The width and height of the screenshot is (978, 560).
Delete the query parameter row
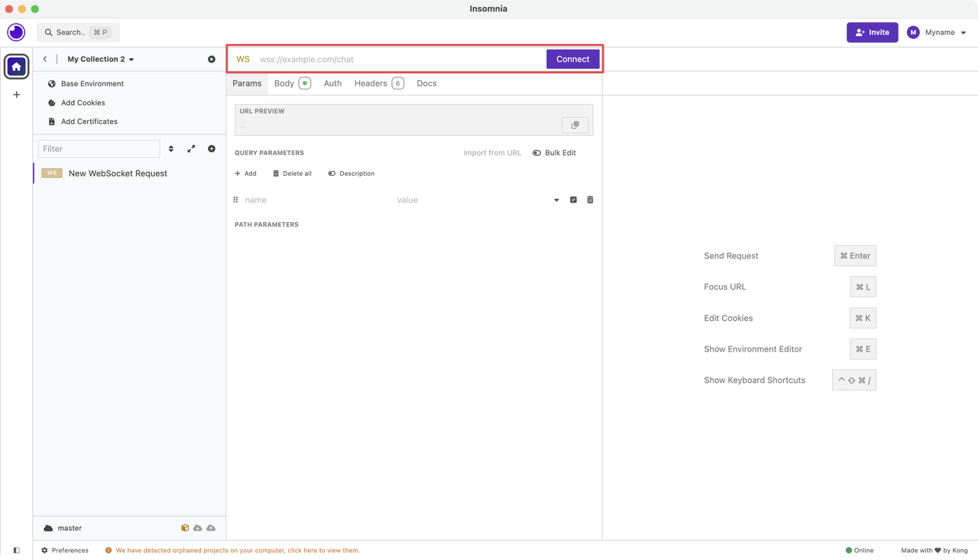(590, 200)
